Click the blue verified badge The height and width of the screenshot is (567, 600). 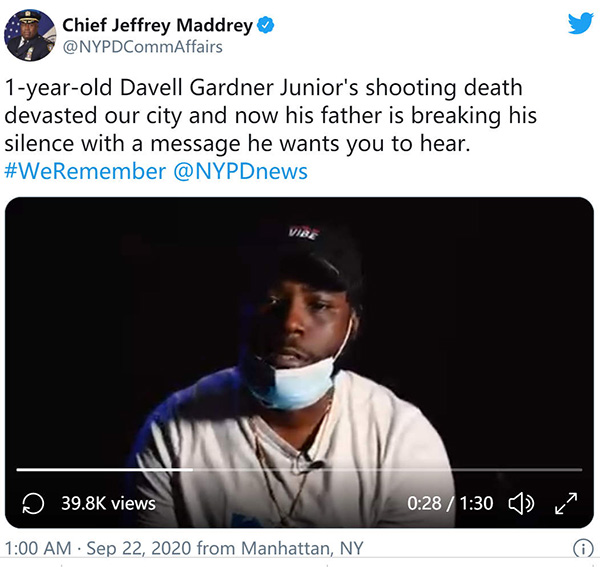pos(265,25)
